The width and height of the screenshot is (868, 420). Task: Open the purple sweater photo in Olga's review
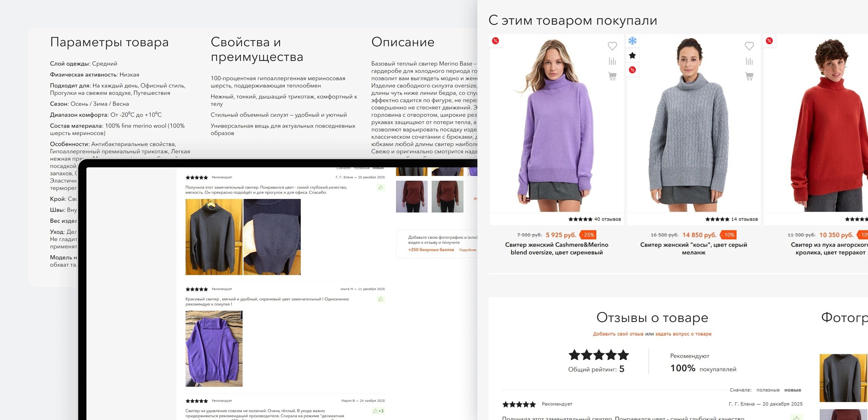click(x=214, y=348)
